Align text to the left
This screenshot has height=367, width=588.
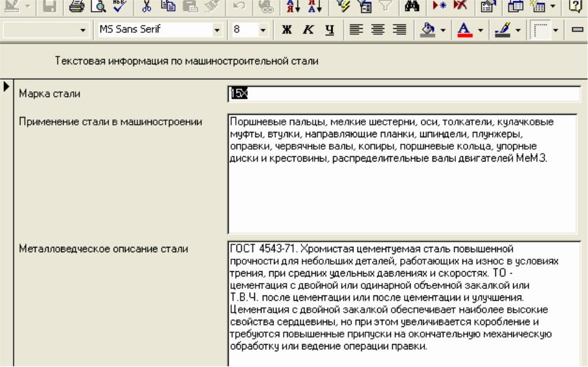(356, 30)
